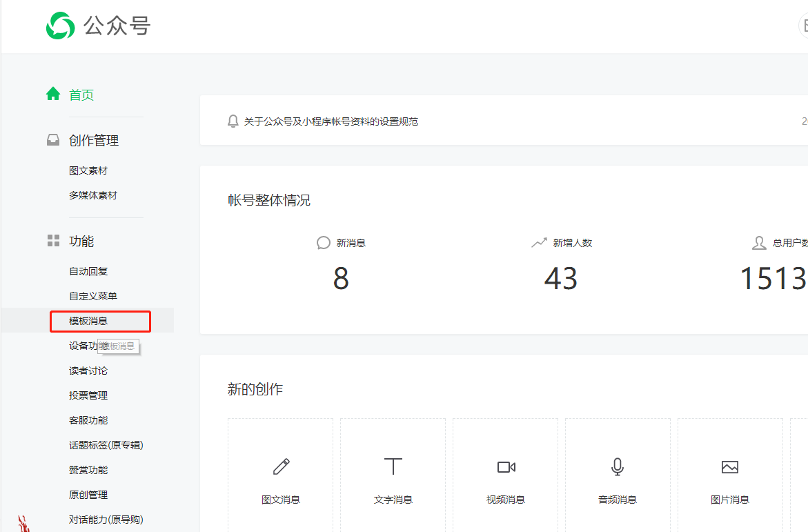This screenshot has height=532, width=808.
Task: Open 自动回复 in the sidebar
Action: point(88,271)
